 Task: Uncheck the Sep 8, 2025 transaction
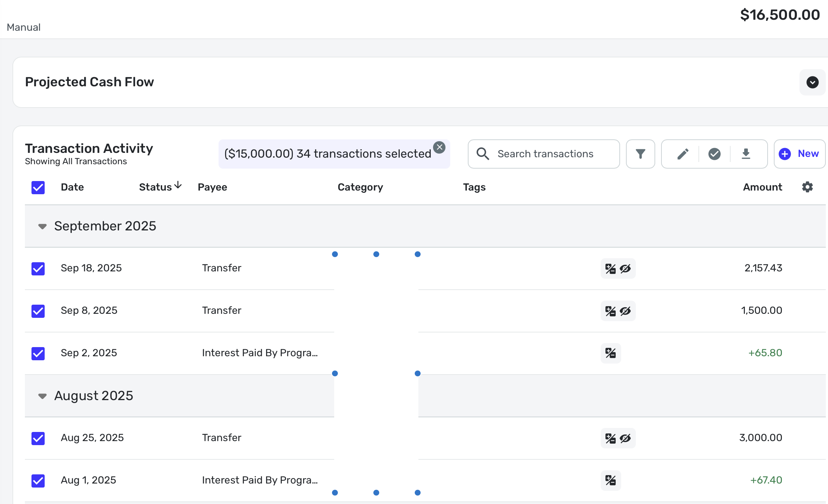38,311
